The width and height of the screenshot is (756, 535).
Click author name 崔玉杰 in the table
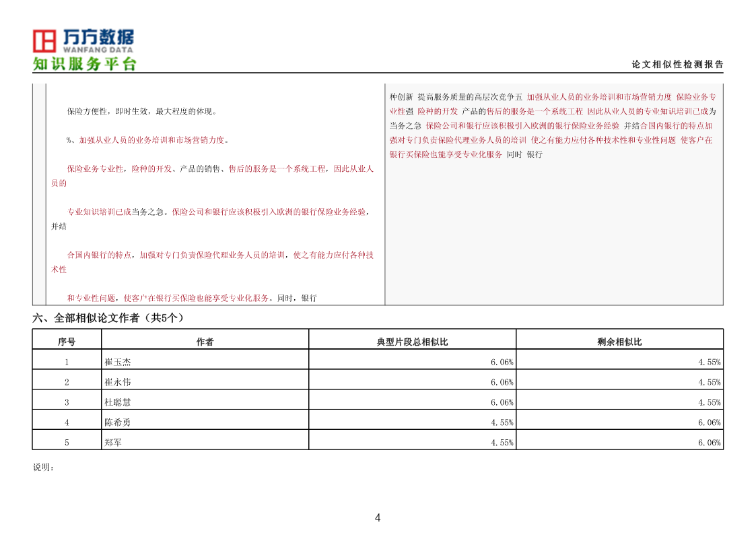pos(118,363)
